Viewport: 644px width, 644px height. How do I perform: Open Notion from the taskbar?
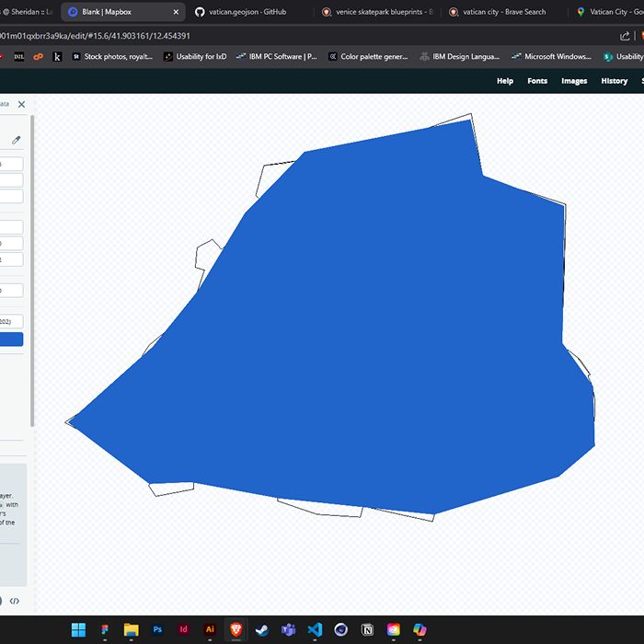click(x=367, y=629)
